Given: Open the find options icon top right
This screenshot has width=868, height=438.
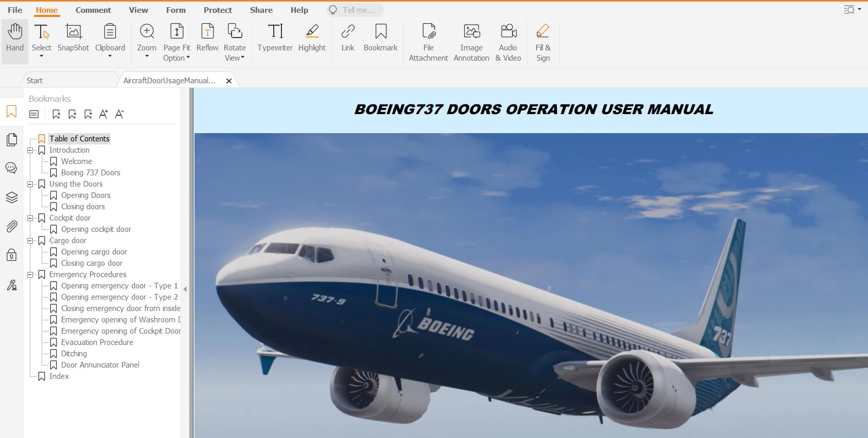Looking at the screenshot, I should click(x=849, y=10).
